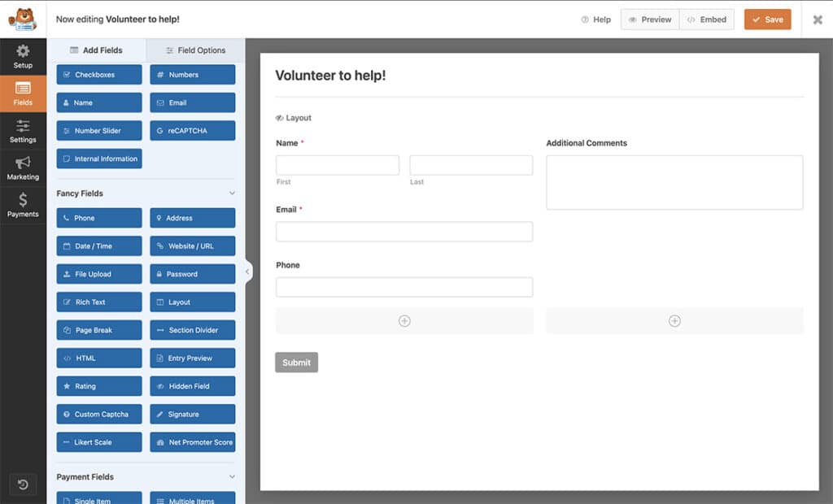Open the Marketing megaphone panel
Viewport: 833px width, 504px height.
point(23,168)
